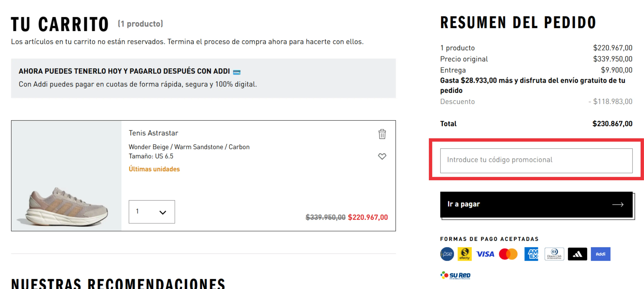The width and height of the screenshot is (644, 289).
Task: Click the adidas logo payment icon
Action: pyautogui.click(x=578, y=254)
